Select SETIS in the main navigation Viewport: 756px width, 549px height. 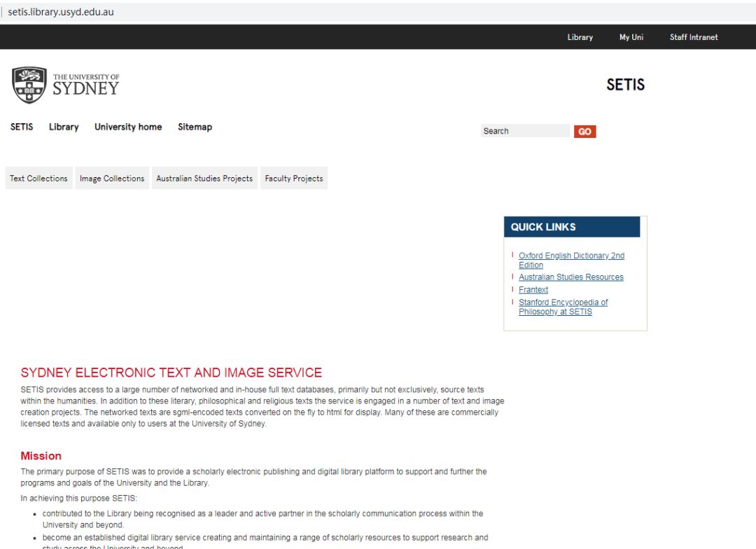pos(22,127)
